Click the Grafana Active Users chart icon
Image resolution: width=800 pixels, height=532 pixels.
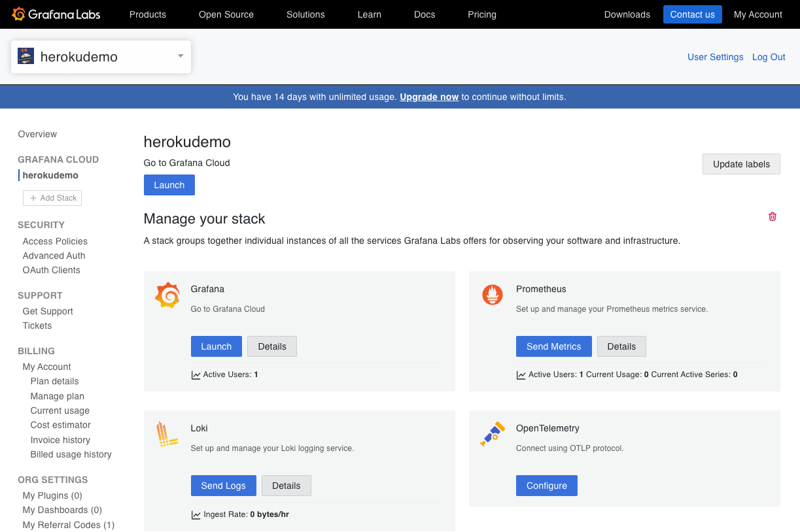196,375
